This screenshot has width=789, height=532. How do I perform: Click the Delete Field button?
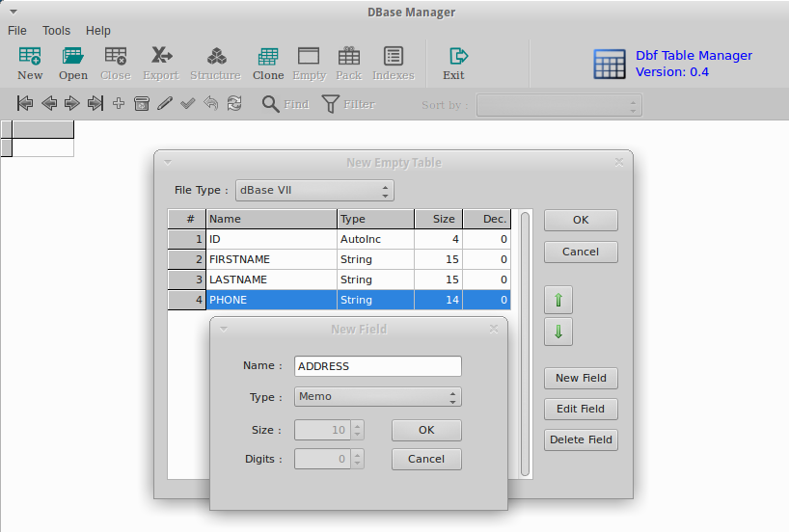click(x=581, y=440)
